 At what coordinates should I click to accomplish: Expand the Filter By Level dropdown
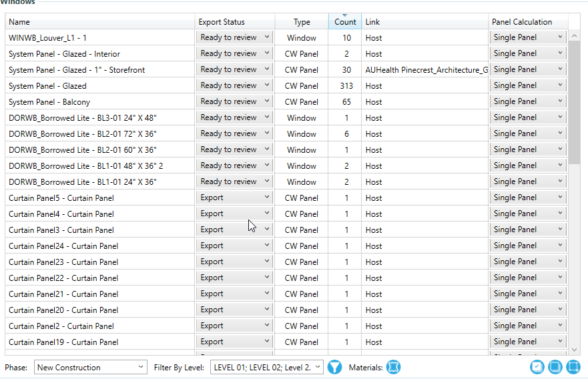267,367
